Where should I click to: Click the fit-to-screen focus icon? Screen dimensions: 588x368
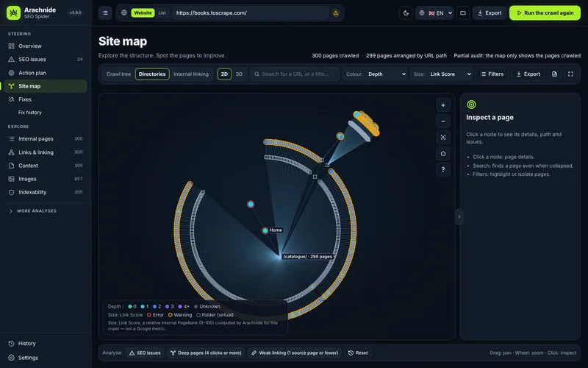coord(443,138)
